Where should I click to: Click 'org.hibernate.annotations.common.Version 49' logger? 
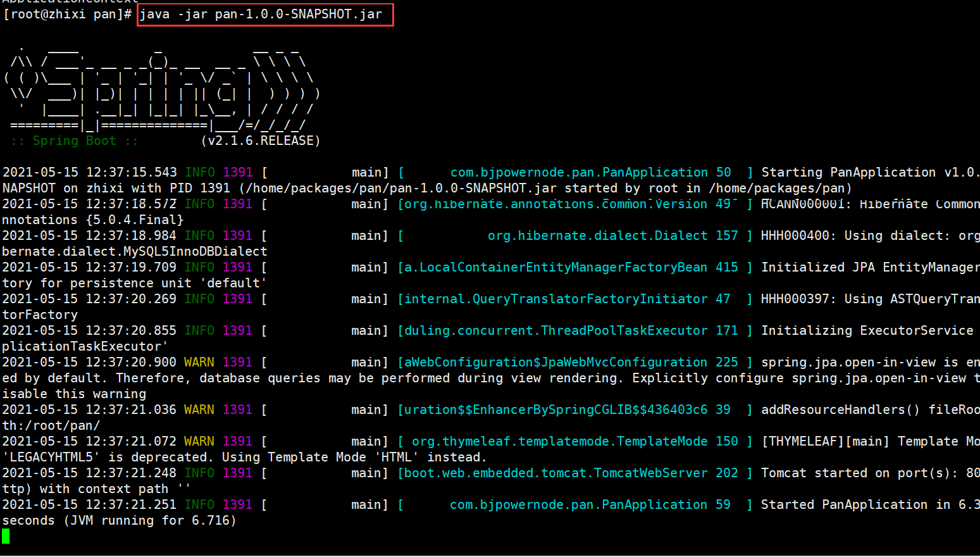point(568,204)
